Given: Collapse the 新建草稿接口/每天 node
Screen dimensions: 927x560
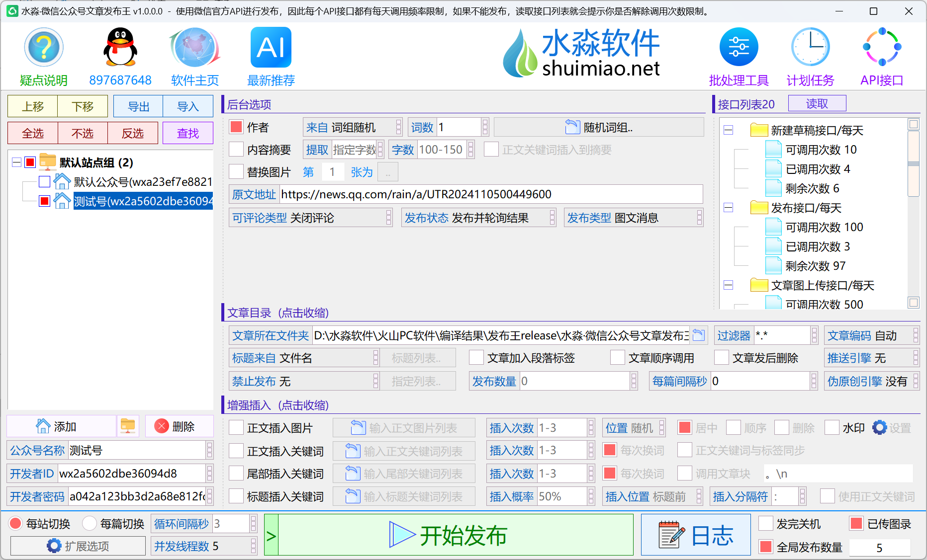Looking at the screenshot, I should coord(729,130).
